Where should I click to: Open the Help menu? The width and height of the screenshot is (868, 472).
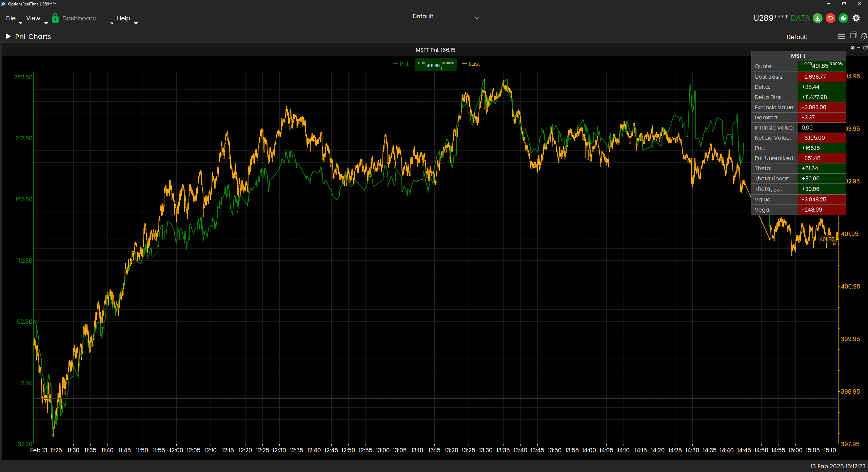pos(123,18)
